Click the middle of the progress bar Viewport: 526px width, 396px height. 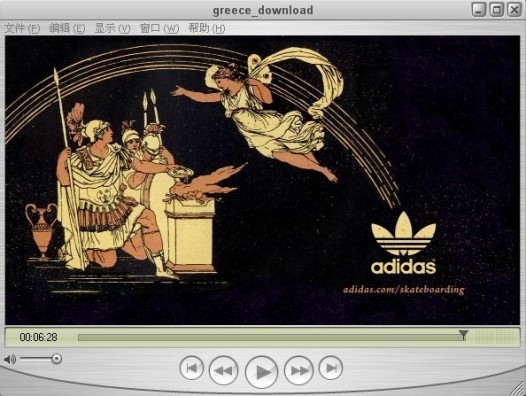(272, 337)
